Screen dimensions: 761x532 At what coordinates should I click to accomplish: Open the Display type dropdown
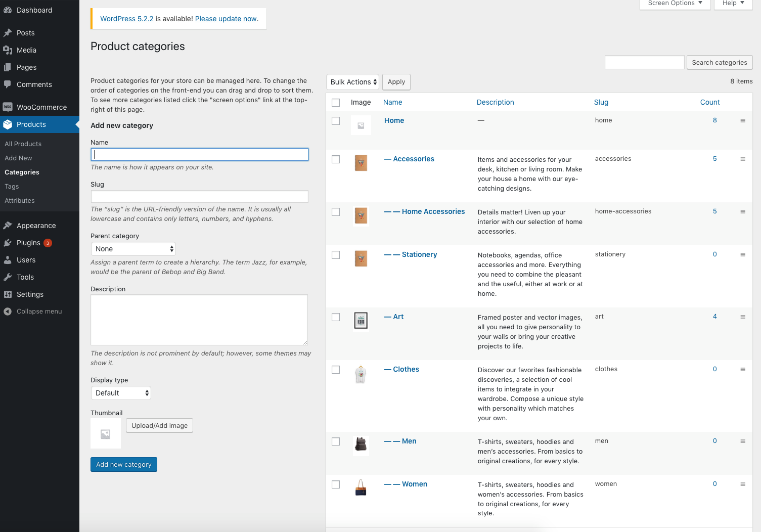click(121, 393)
